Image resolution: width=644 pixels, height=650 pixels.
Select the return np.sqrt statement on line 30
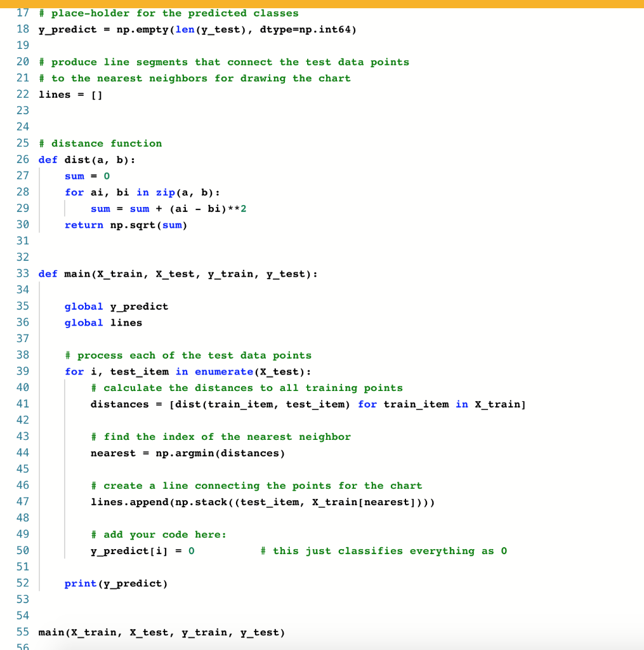[124, 225]
